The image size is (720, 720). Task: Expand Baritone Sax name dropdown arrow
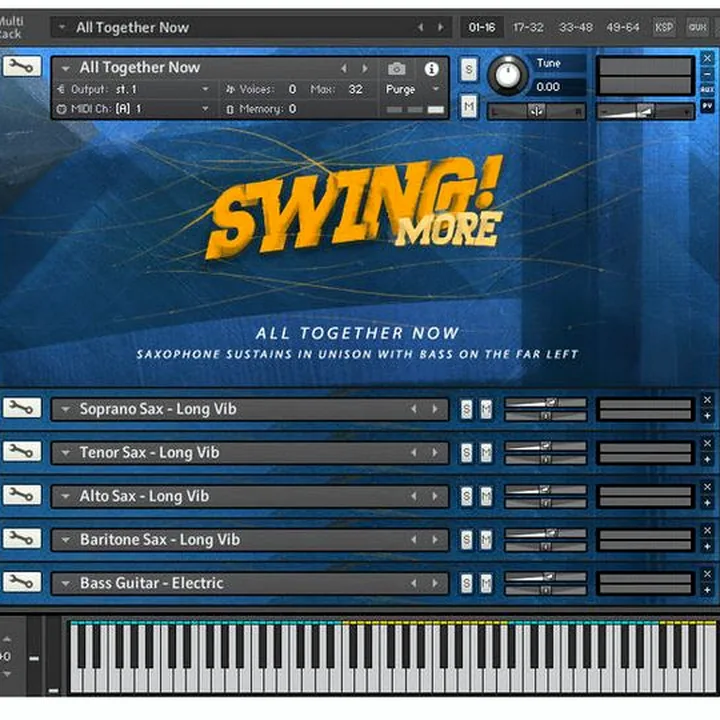[x=66, y=540]
